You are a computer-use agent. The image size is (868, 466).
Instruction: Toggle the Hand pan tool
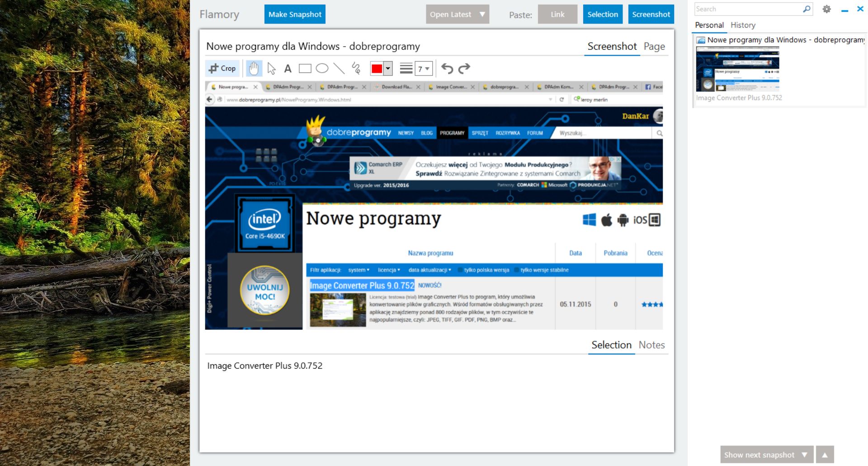(x=253, y=68)
